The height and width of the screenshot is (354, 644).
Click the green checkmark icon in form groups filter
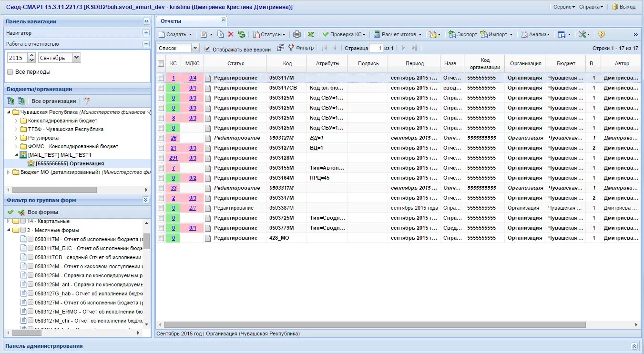(10, 212)
